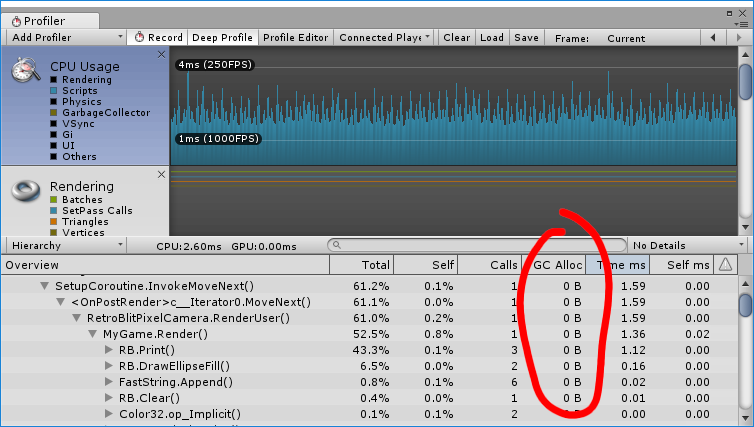Expand the RB.Clear() row
This screenshot has height=427, width=754.
coord(109,398)
